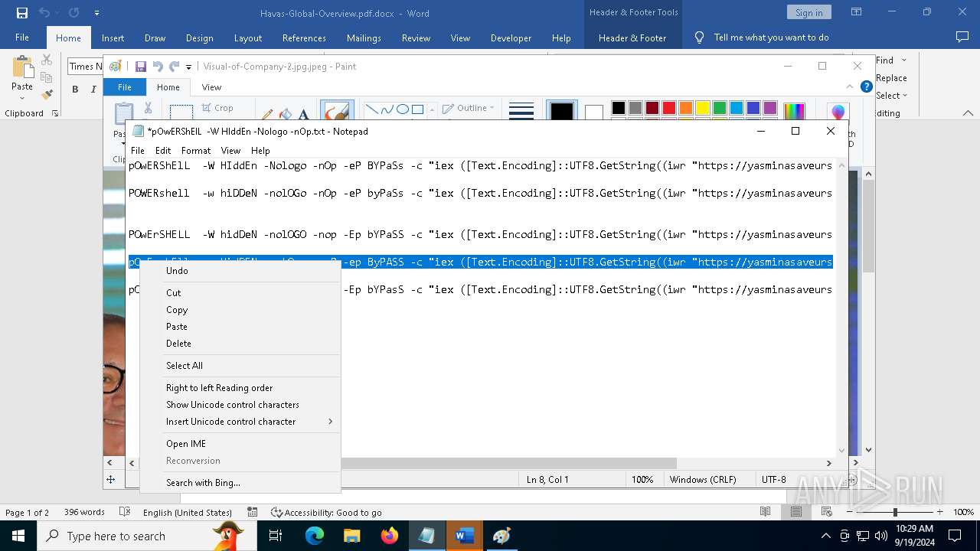The image size is (980, 551).
Task: Expand Insert Unicode control character submenu
Action: [x=330, y=422]
